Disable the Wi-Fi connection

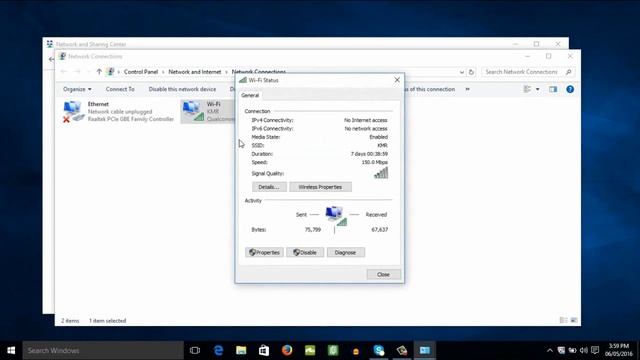305,253
